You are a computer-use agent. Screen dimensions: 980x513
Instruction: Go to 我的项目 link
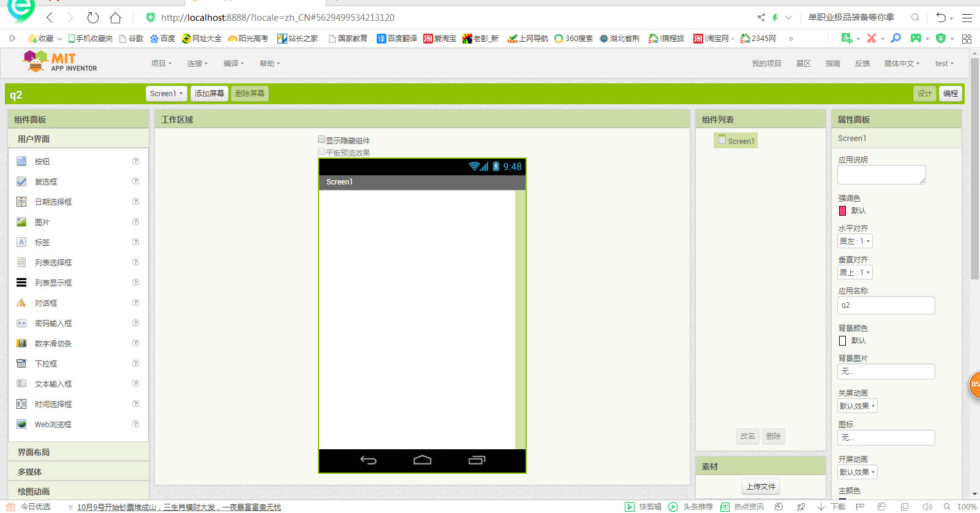coord(766,64)
